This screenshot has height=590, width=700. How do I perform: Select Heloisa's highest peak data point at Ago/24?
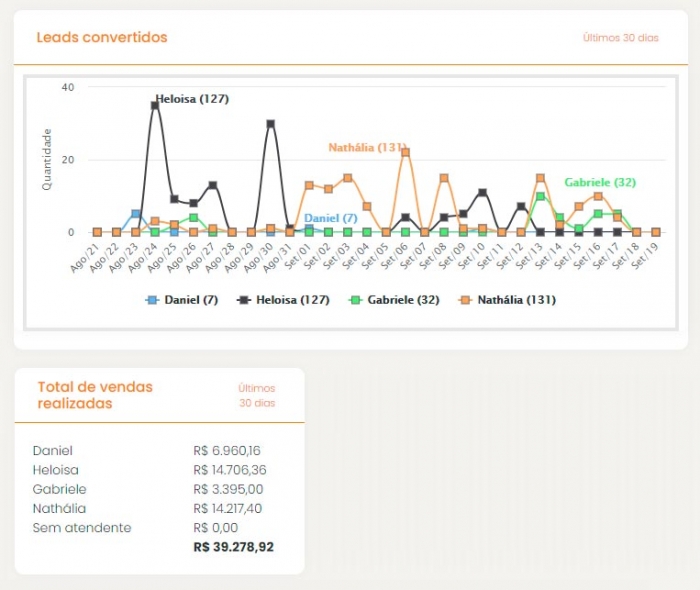tap(155, 105)
